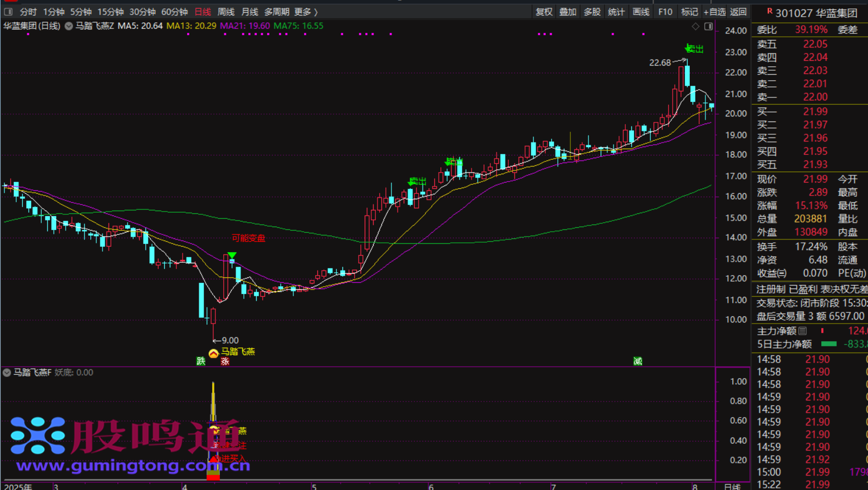Image resolution: width=868 pixels, height=490 pixels.
Task: Click the diamond marker icon above chart
Action: [x=695, y=26]
